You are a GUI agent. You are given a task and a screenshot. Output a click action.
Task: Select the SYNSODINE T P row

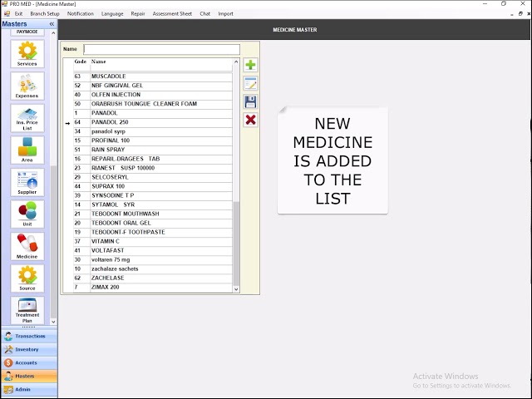[x=153, y=195]
